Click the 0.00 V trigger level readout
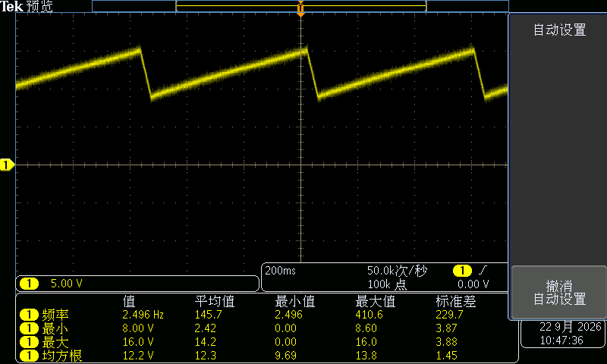The height and width of the screenshot is (364, 607). click(473, 284)
